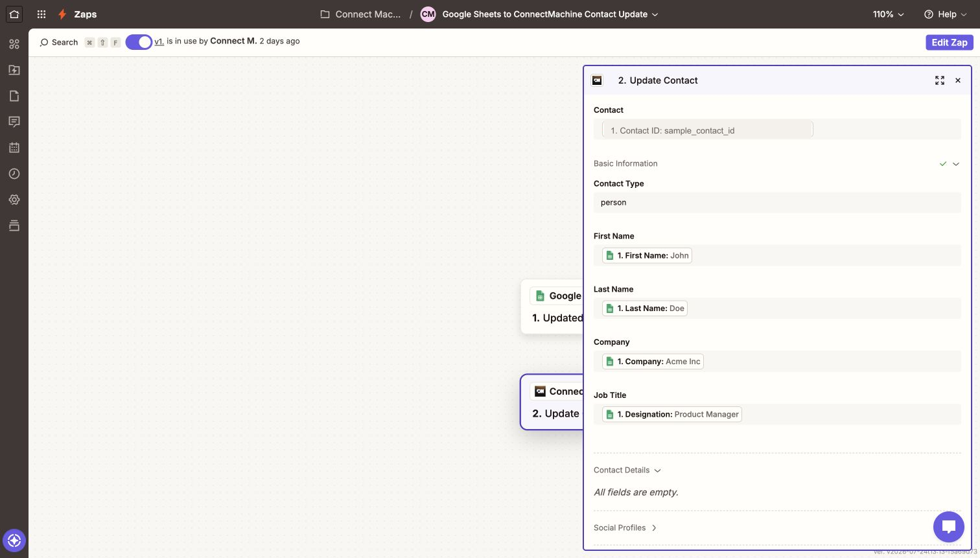Click the "2. Update Contact" panel title
The height and width of the screenshot is (558, 980).
[658, 80]
